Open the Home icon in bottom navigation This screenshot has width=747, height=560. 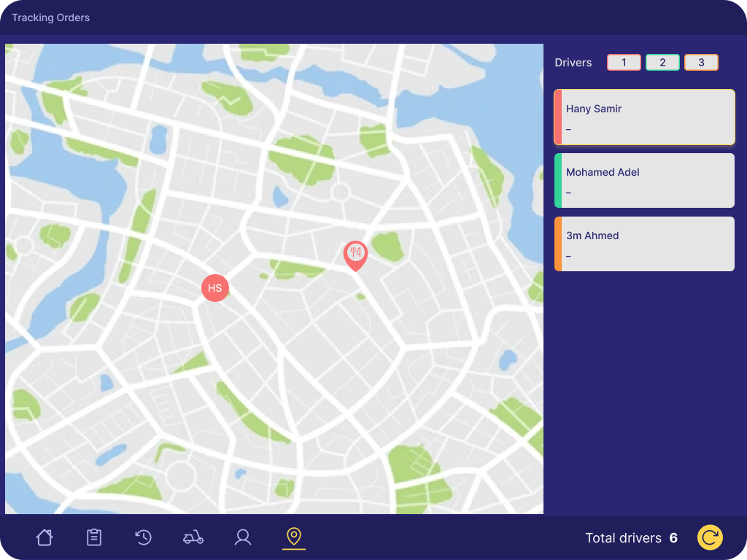(x=44, y=537)
